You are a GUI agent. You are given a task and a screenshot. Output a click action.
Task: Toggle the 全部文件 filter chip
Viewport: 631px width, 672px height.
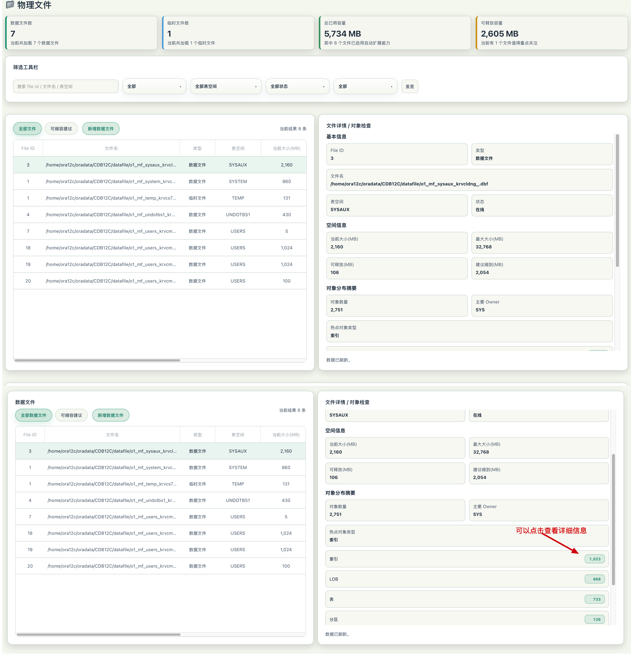(27, 129)
